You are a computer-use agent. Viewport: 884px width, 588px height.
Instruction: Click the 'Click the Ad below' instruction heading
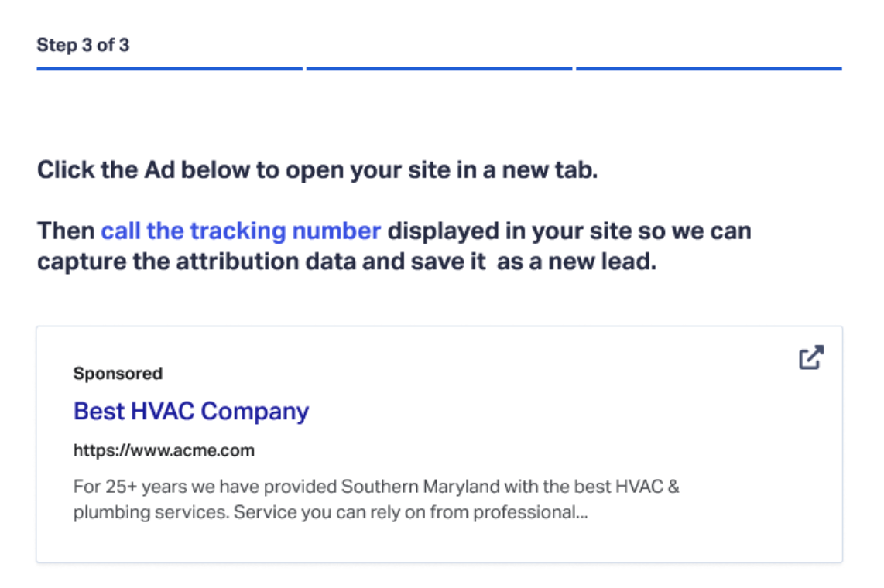[317, 170]
